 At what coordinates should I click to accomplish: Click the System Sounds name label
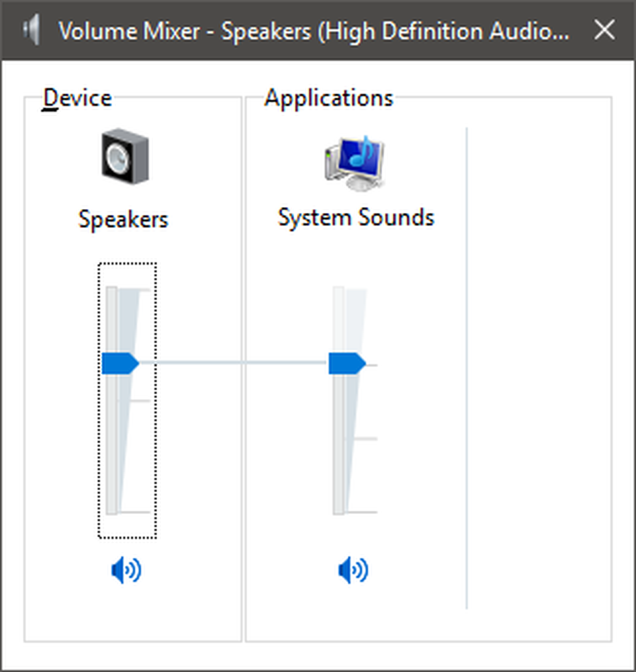point(356,217)
